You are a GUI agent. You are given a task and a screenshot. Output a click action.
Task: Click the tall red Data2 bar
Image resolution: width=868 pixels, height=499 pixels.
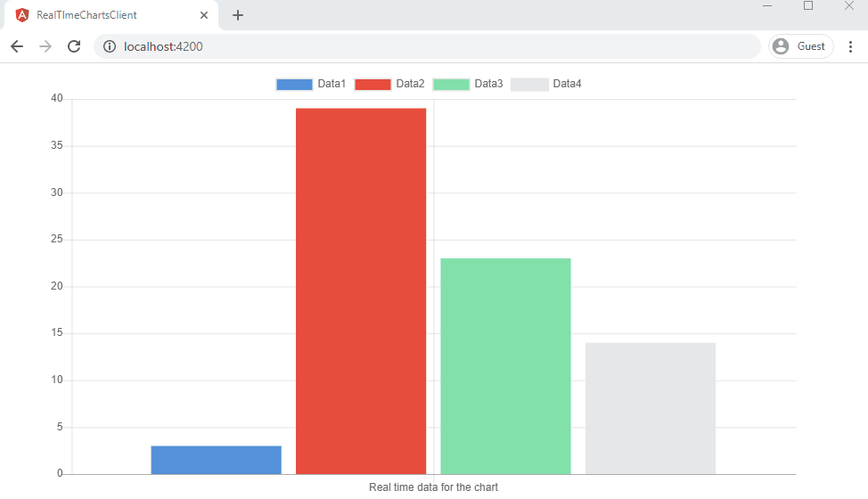(x=361, y=290)
